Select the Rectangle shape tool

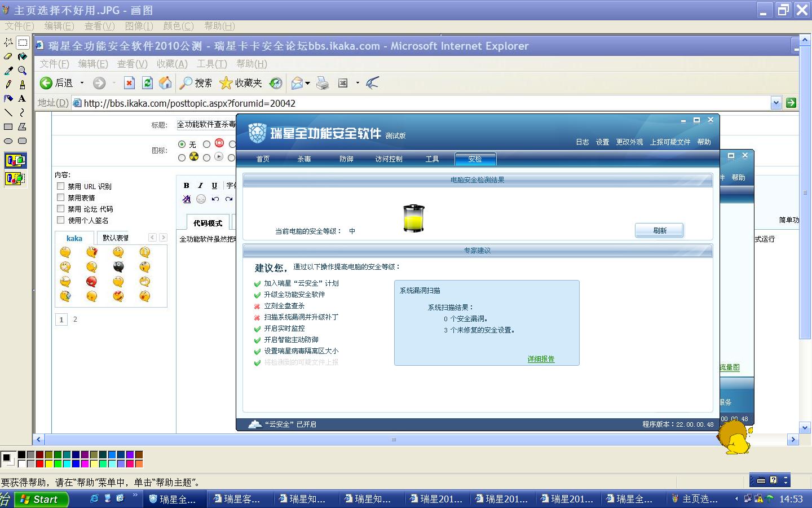click(x=8, y=127)
